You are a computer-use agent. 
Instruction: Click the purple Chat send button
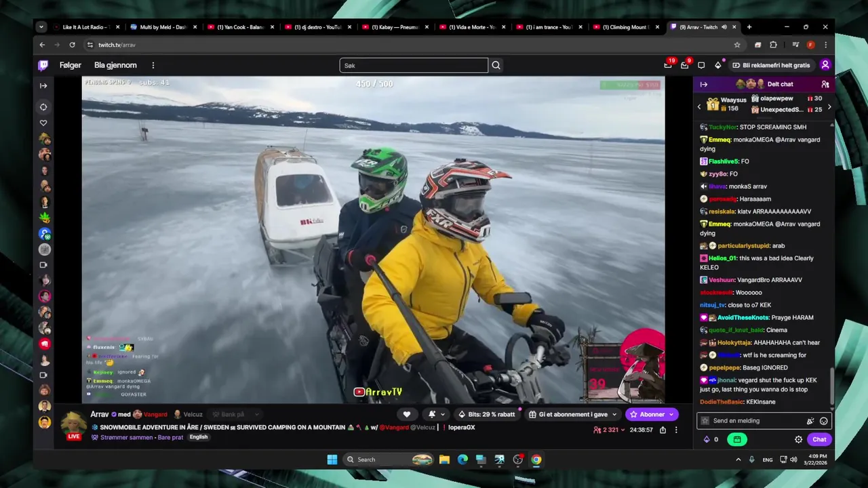tap(820, 439)
